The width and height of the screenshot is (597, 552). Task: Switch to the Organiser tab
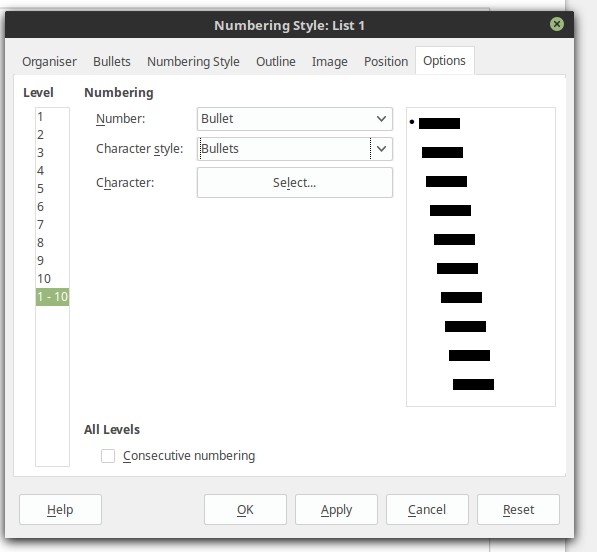(49, 62)
